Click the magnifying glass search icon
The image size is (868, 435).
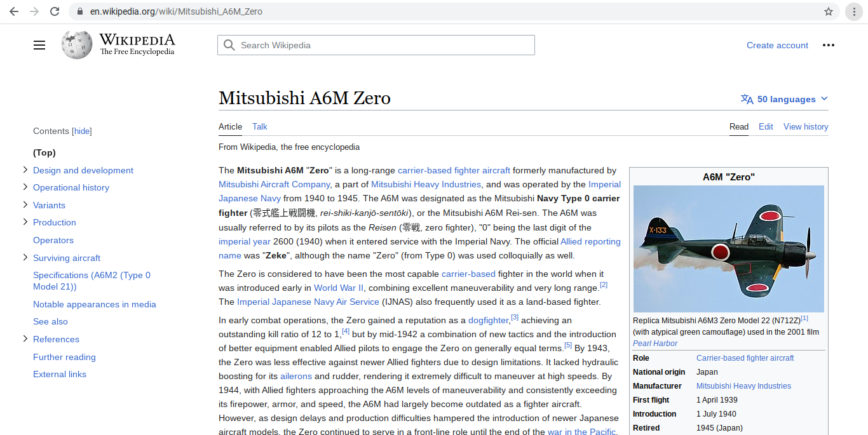pyautogui.click(x=229, y=45)
